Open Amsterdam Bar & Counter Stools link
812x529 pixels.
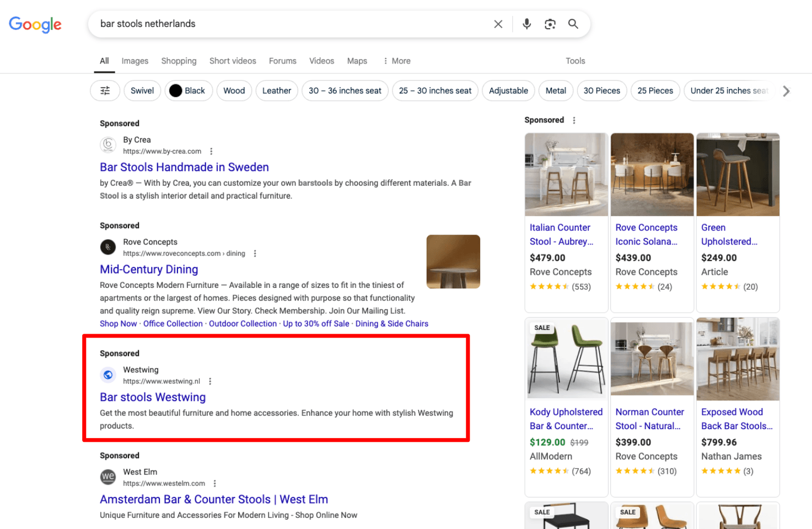coord(213,499)
